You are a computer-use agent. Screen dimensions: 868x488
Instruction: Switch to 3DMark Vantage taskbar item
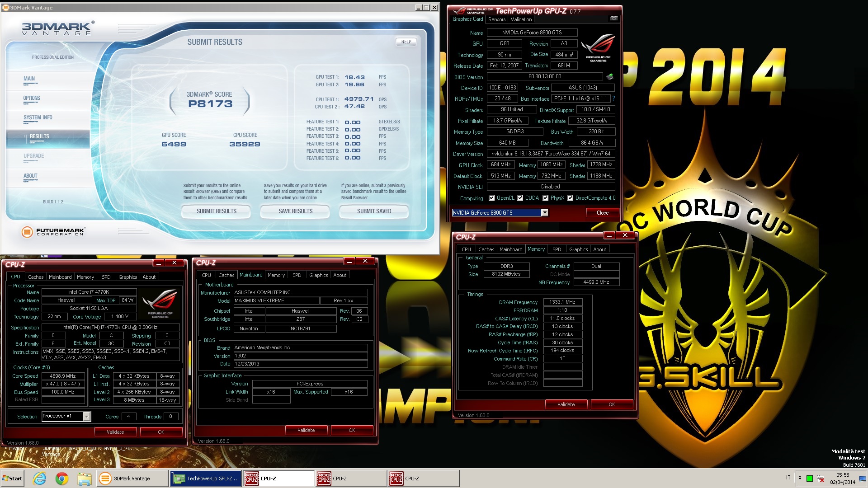click(x=131, y=479)
